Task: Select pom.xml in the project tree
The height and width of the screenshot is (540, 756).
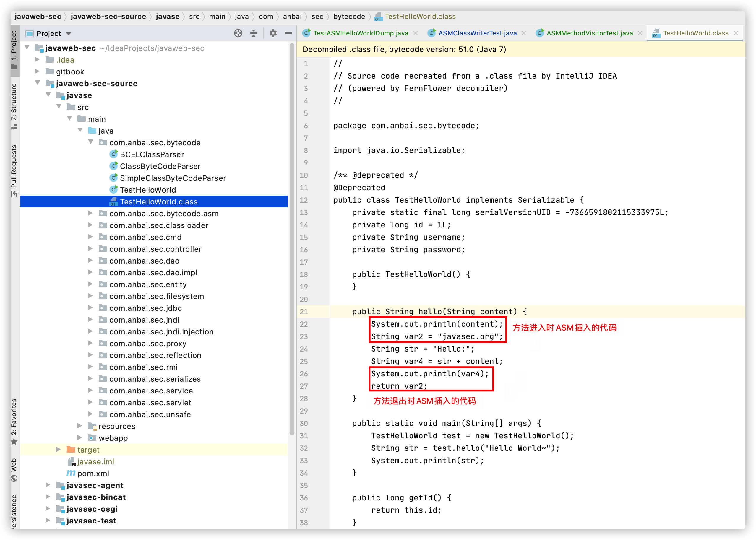Action: coord(93,473)
